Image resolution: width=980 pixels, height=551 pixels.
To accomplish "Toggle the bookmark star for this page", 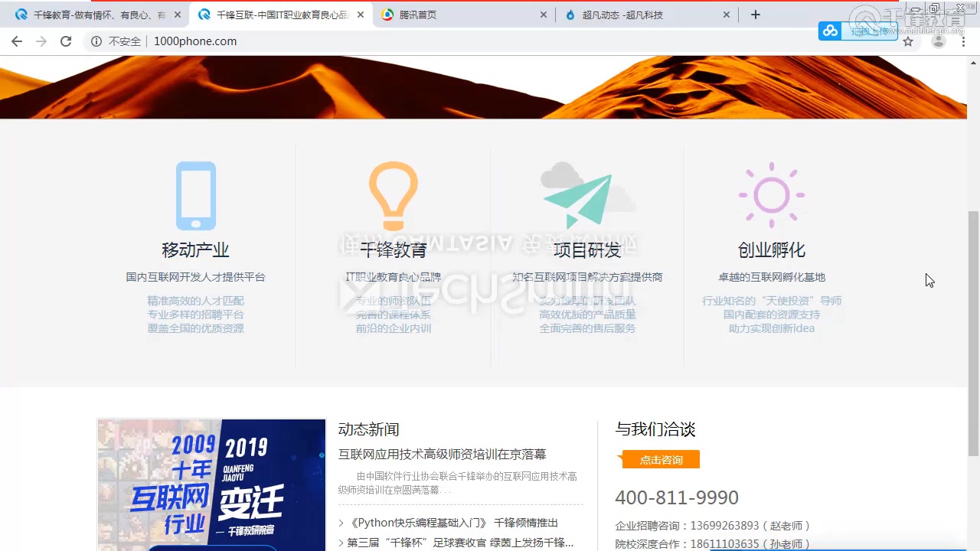I will click(x=908, y=41).
